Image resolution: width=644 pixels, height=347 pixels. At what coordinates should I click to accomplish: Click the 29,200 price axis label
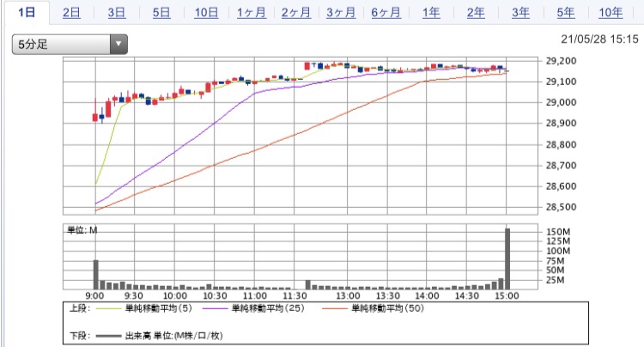point(561,61)
